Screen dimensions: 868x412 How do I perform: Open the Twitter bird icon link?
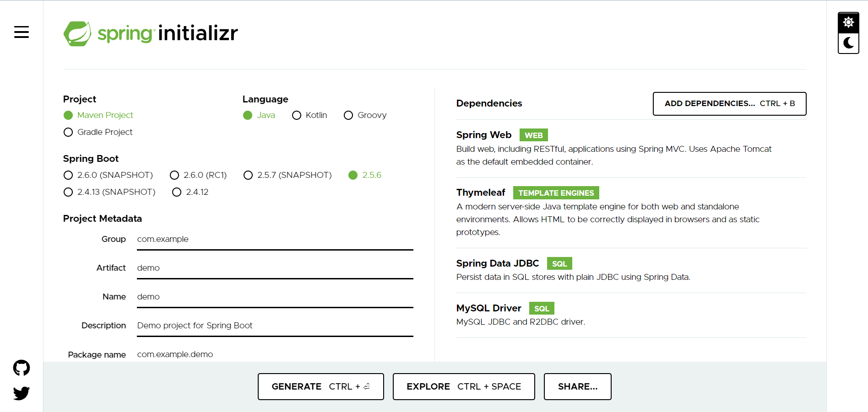click(22, 393)
